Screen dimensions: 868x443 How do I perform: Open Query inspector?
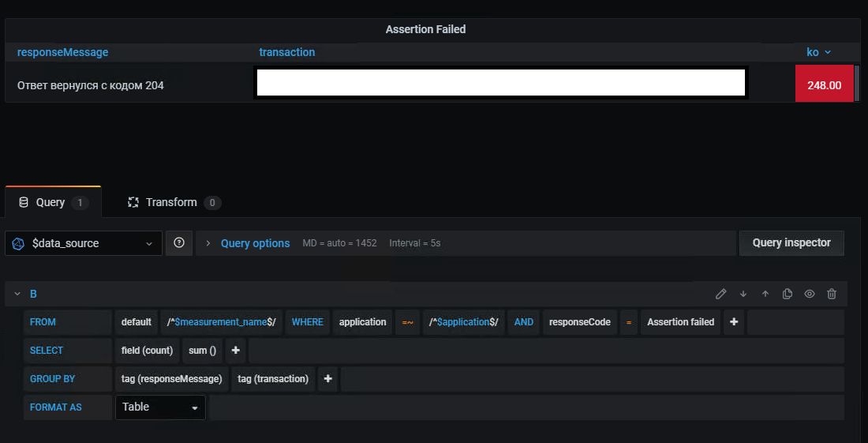pos(791,243)
